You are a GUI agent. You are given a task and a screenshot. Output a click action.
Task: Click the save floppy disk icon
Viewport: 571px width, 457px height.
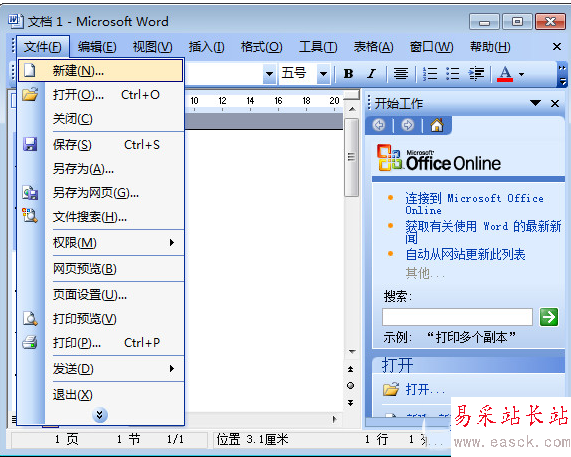pos(30,144)
